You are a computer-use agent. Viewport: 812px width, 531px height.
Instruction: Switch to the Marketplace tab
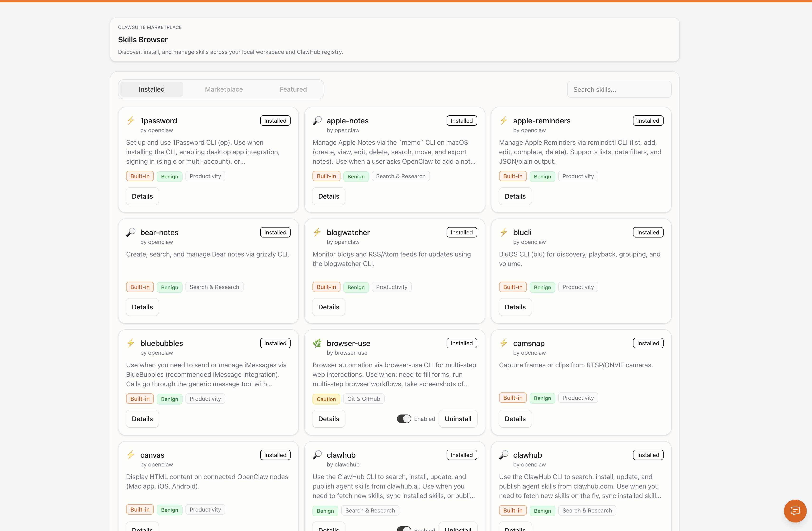click(x=224, y=89)
